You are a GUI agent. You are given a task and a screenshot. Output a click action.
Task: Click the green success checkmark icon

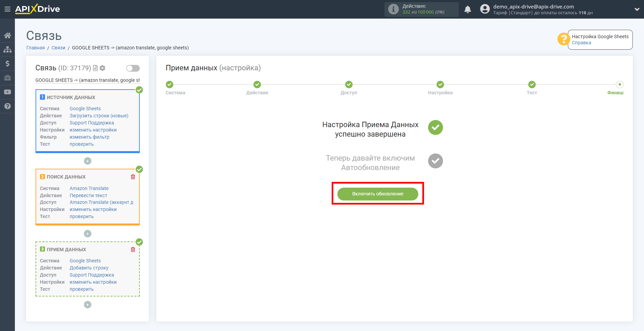(436, 127)
